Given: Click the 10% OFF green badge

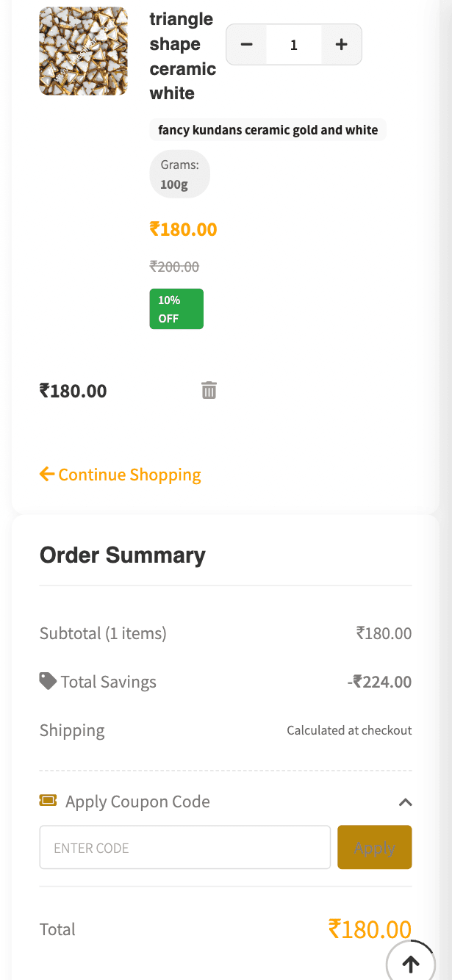Looking at the screenshot, I should point(176,309).
